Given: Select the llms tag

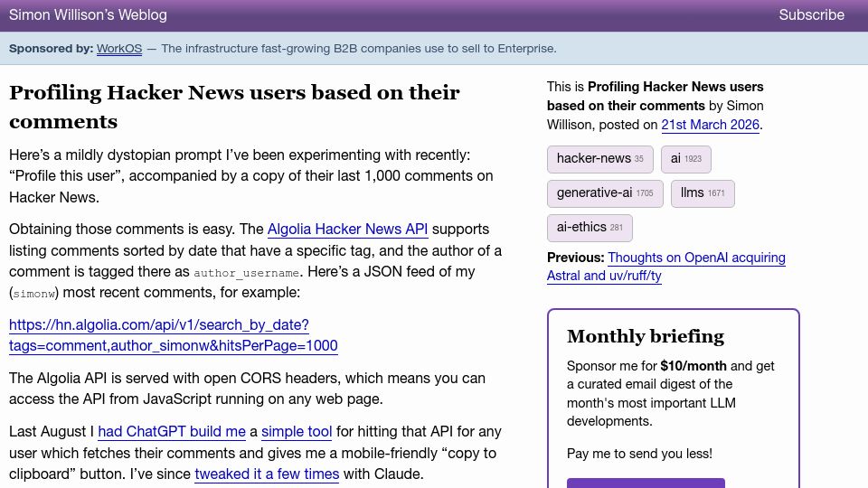Looking at the screenshot, I should [703, 193].
